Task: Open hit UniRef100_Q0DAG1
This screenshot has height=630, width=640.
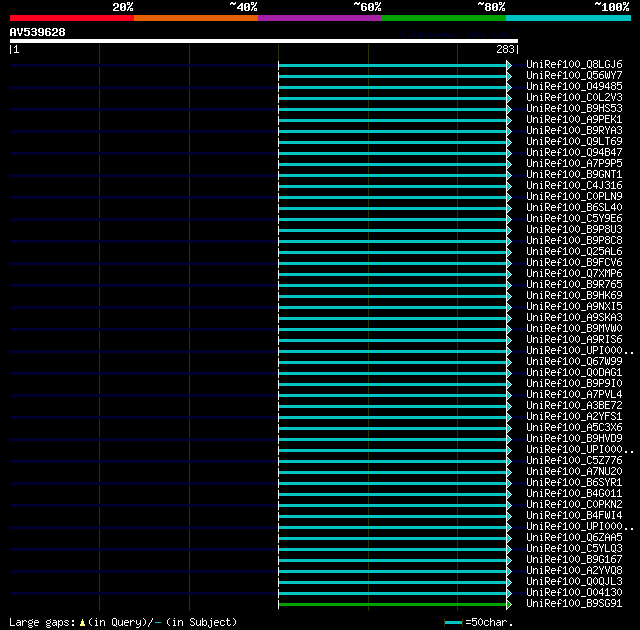Action: tap(574, 373)
